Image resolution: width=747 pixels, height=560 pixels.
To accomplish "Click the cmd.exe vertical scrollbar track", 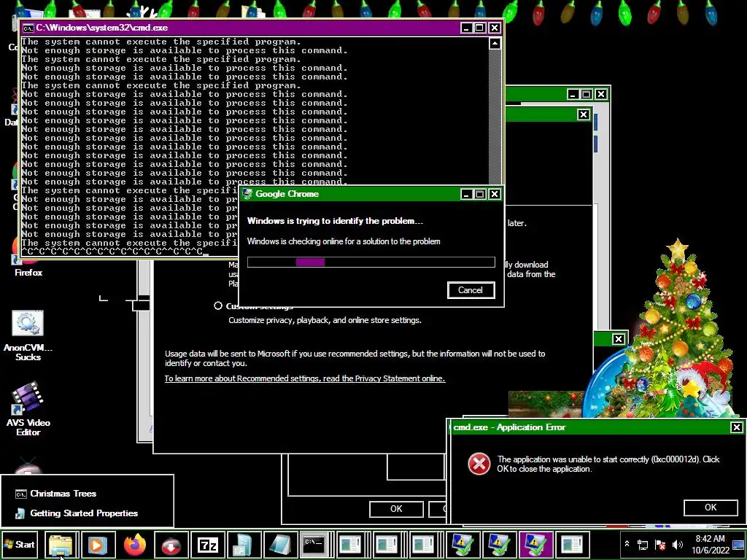I will (x=495, y=117).
